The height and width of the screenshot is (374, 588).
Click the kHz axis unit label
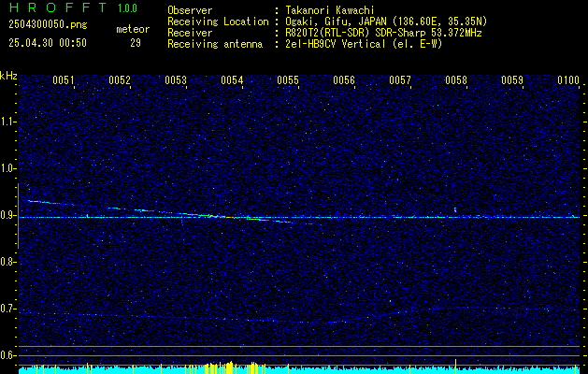[x=8, y=76]
